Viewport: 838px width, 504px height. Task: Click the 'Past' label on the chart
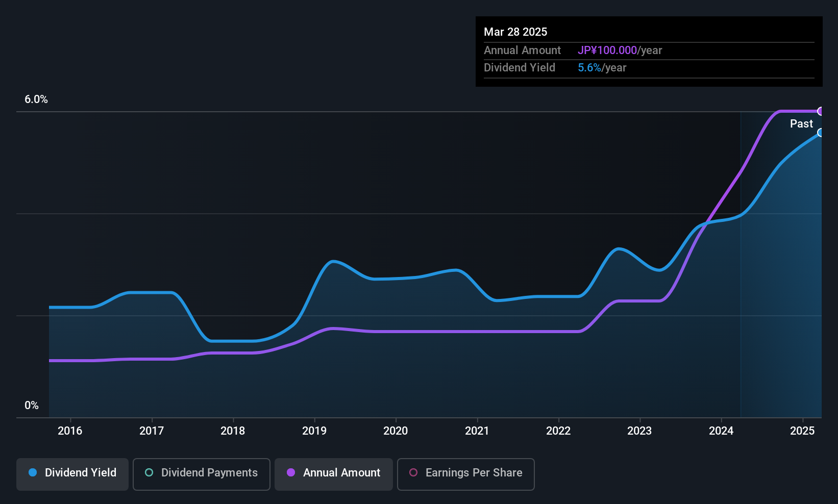801,124
